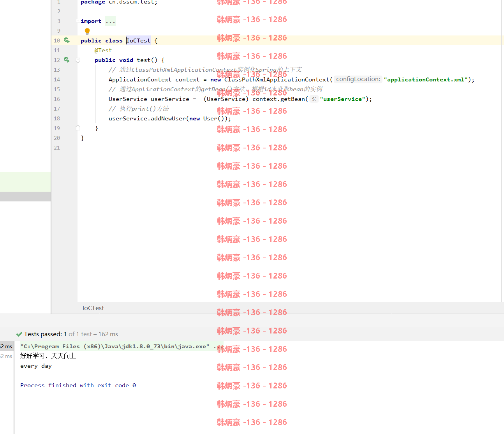
Task: Click the 'every day' console output line
Action: pos(36,366)
